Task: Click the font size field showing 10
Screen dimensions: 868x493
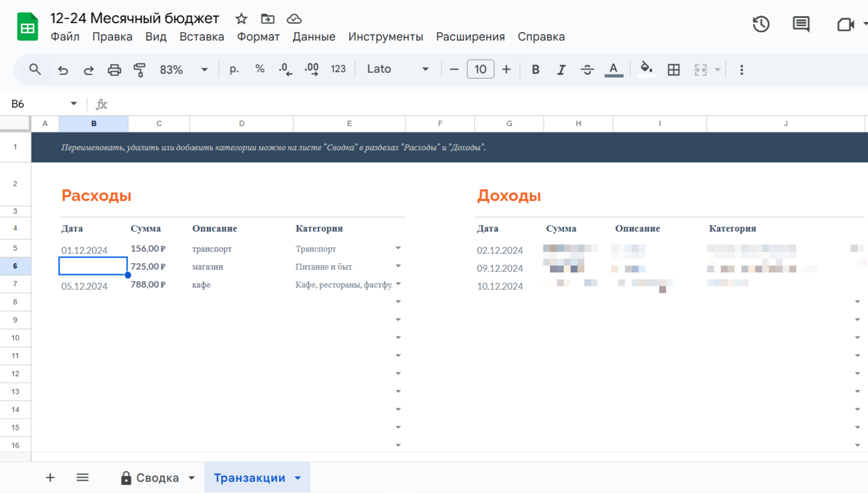Action: tap(480, 69)
